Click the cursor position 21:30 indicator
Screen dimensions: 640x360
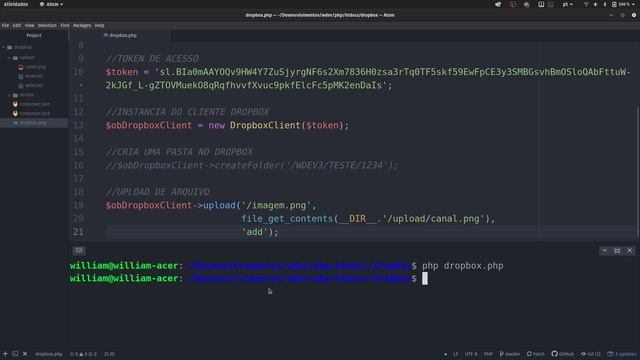109,354
